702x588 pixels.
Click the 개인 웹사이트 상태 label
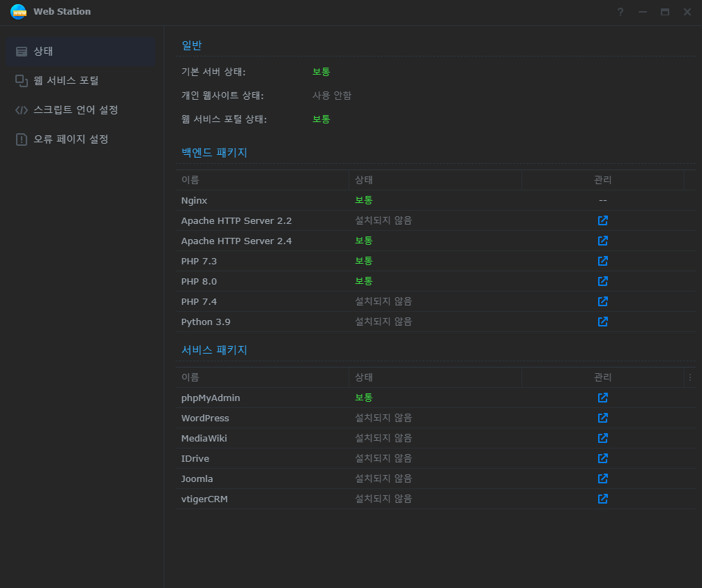[x=222, y=96]
